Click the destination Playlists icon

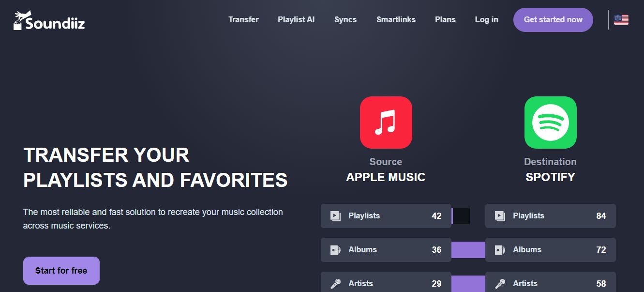click(x=500, y=216)
